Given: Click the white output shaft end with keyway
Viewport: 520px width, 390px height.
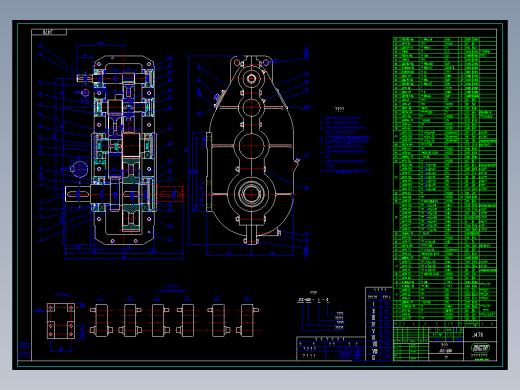Looking at the screenshot, I should (x=78, y=194).
